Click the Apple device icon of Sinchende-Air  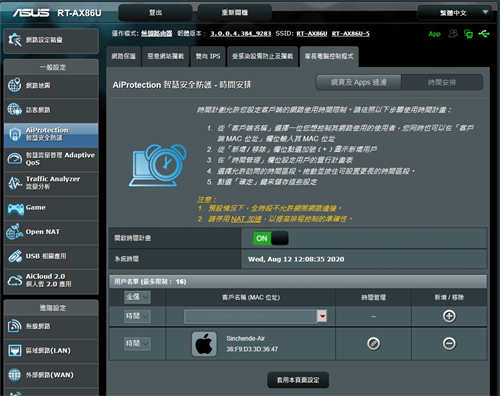(204, 344)
